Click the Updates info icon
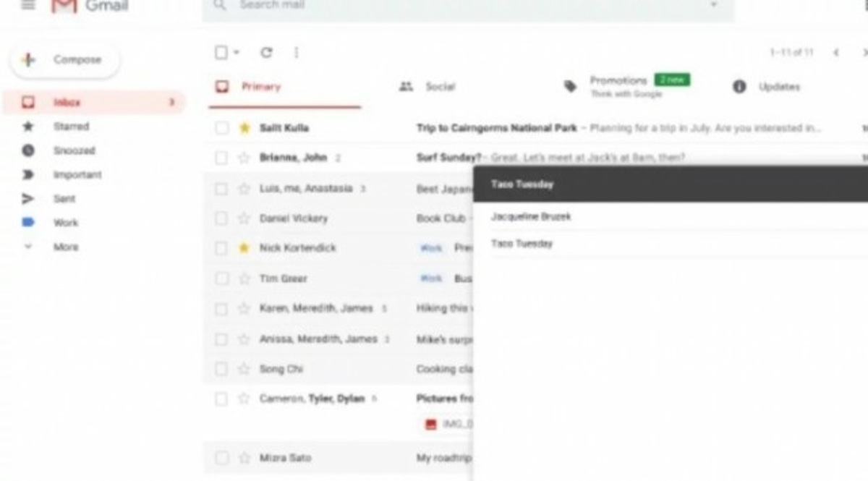Viewport: 868px width, 481px height. (x=739, y=87)
